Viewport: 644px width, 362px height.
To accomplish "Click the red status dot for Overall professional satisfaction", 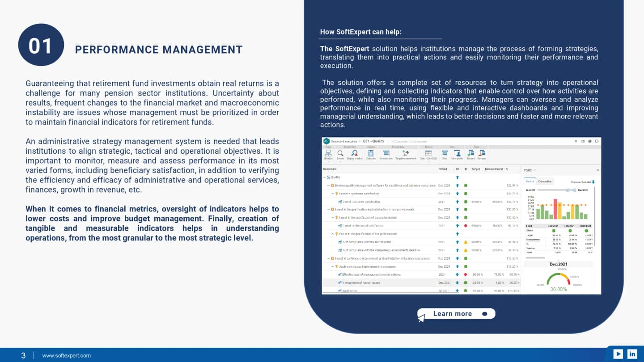I will (466, 226).
